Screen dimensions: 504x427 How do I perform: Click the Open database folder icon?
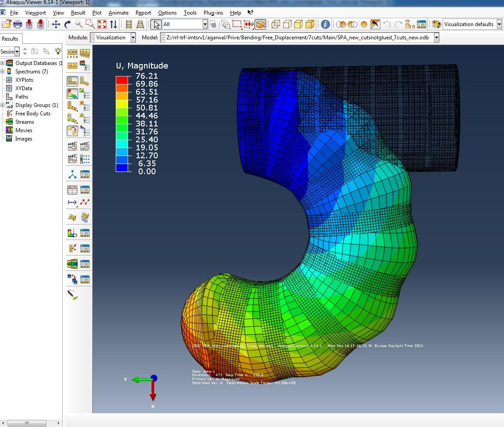pyautogui.click(x=6, y=24)
